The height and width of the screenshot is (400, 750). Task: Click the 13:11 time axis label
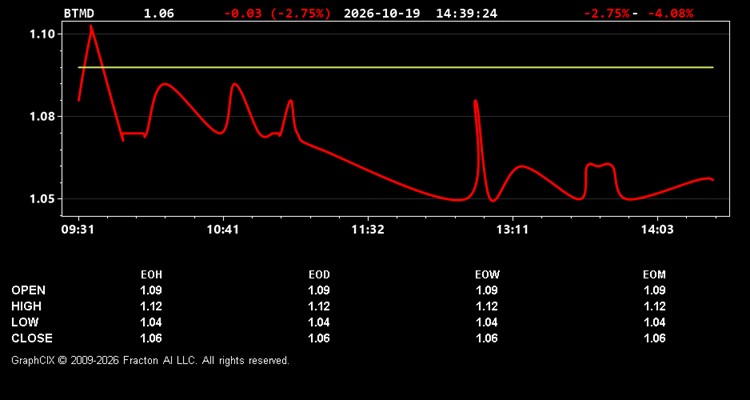point(512,230)
